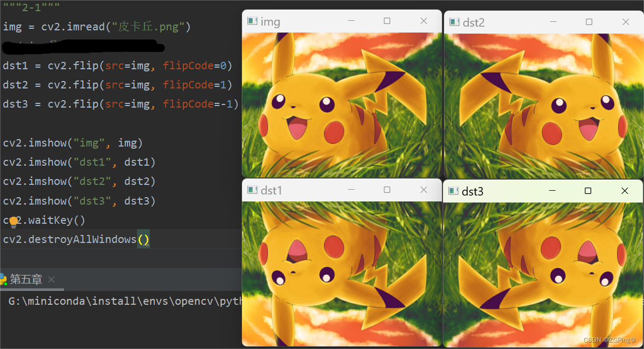
Task: Maximize the dst2 window
Action: point(589,22)
